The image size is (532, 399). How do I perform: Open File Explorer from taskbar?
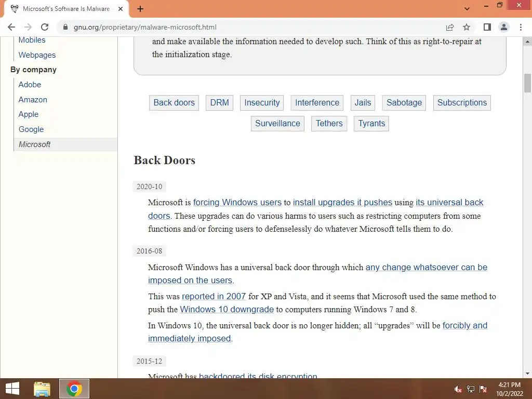(42, 389)
